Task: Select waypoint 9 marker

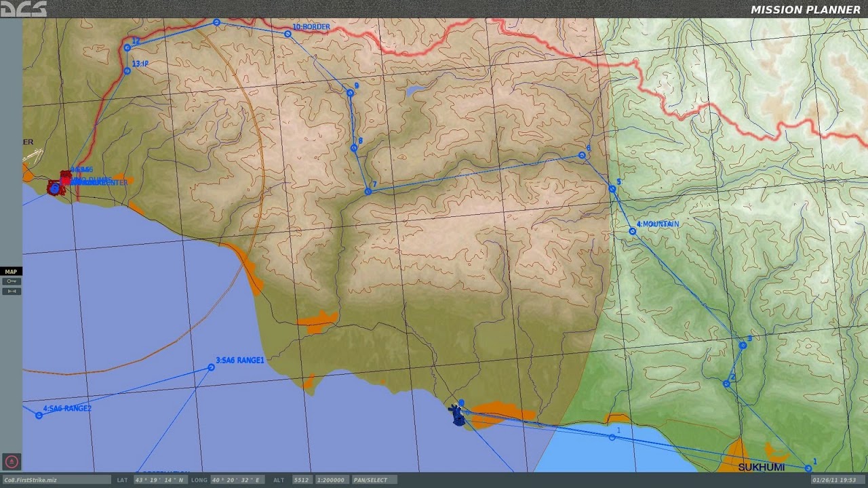Action: pos(350,93)
